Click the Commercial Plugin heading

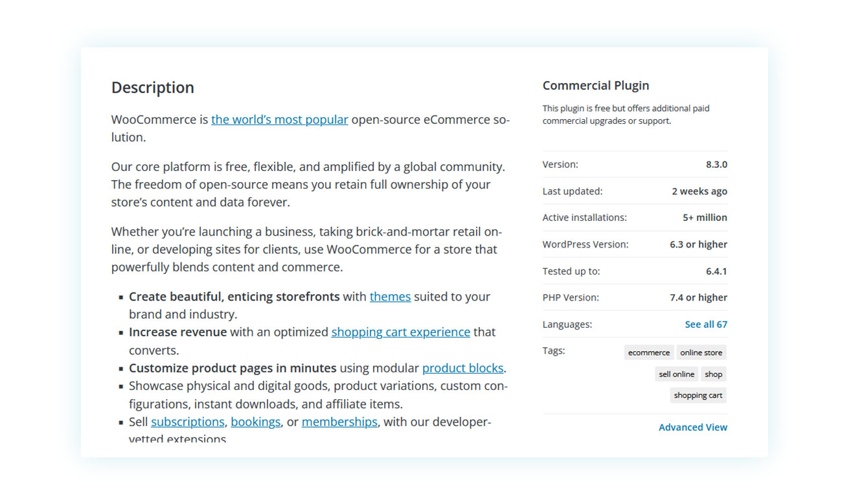tap(595, 86)
